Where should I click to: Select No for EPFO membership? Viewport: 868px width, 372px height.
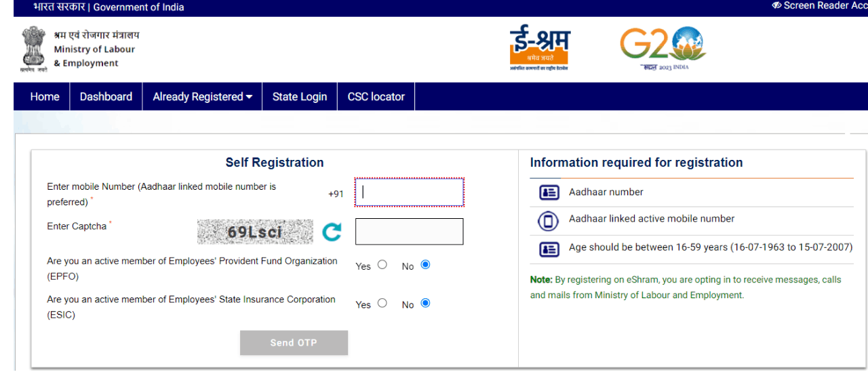tap(425, 264)
